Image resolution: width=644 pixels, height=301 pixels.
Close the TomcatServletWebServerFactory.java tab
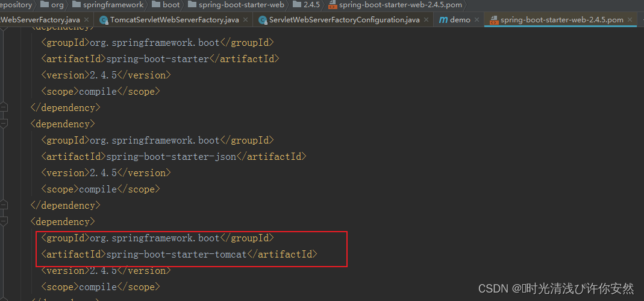pyautogui.click(x=245, y=20)
